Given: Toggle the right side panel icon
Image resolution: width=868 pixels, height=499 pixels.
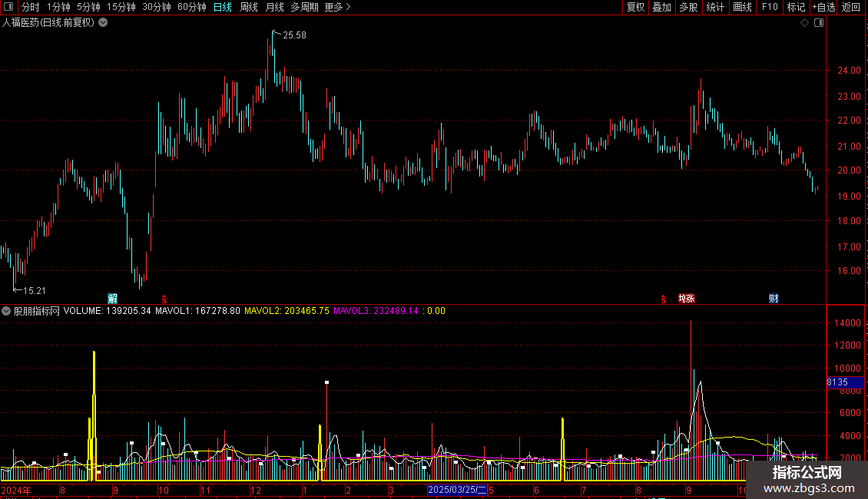Looking at the screenshot, I should click(819, 23).
